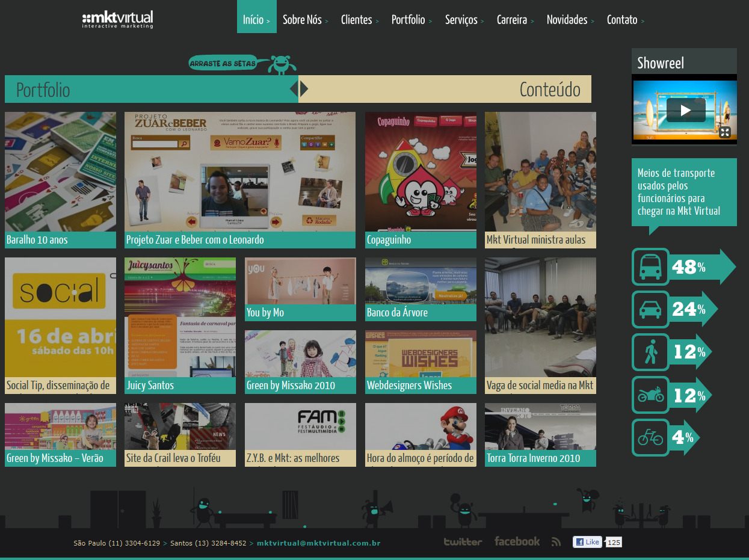Click the motorcycle transport icon

(x=650, y=395)
